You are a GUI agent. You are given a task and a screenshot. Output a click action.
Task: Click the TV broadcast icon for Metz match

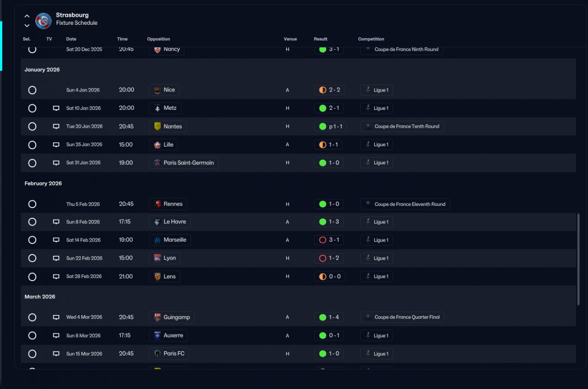56,108
